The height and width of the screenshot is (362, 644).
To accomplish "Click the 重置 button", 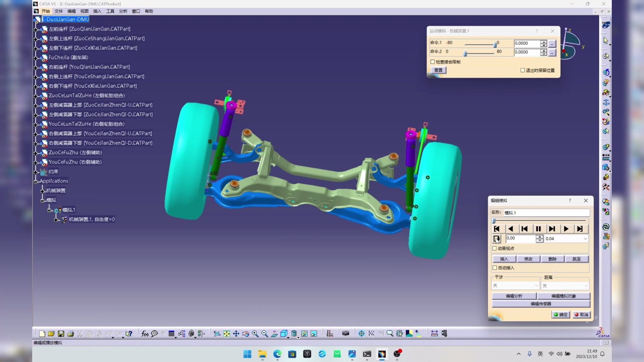I will 438,70.
